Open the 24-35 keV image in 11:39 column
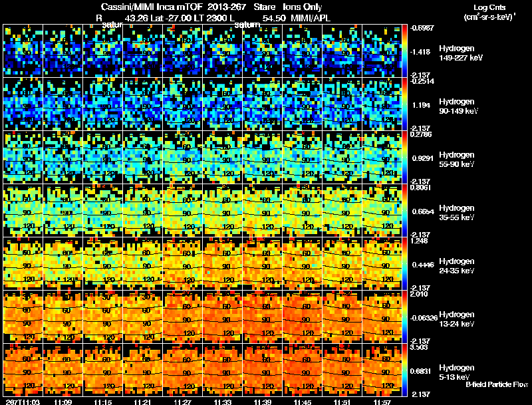The width and height of the screenshot is (532, 405). (x=262, y=263)
